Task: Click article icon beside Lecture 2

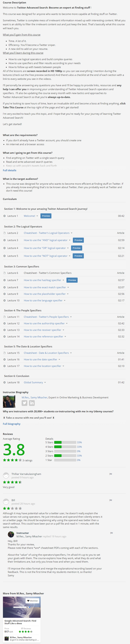Action: [4, 233]
